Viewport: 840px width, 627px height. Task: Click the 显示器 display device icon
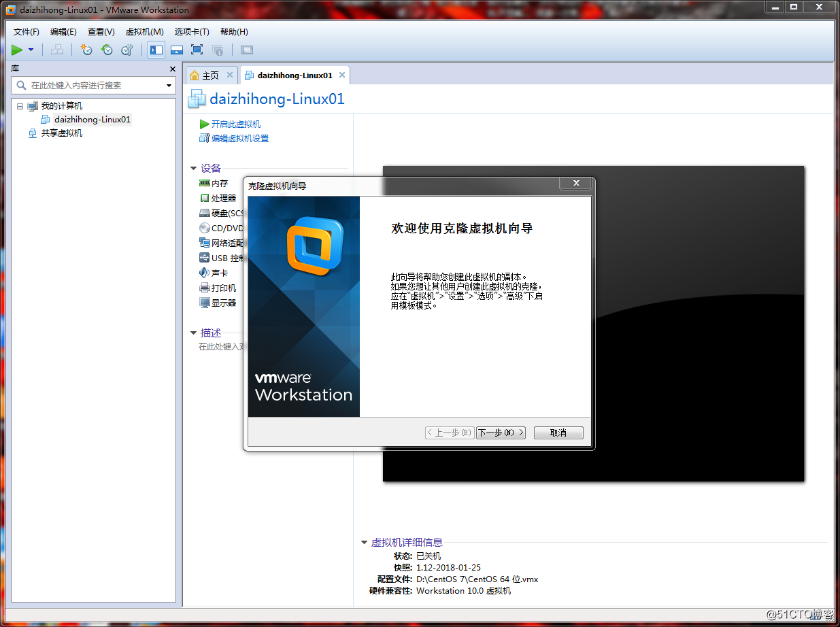click(205, 303)
